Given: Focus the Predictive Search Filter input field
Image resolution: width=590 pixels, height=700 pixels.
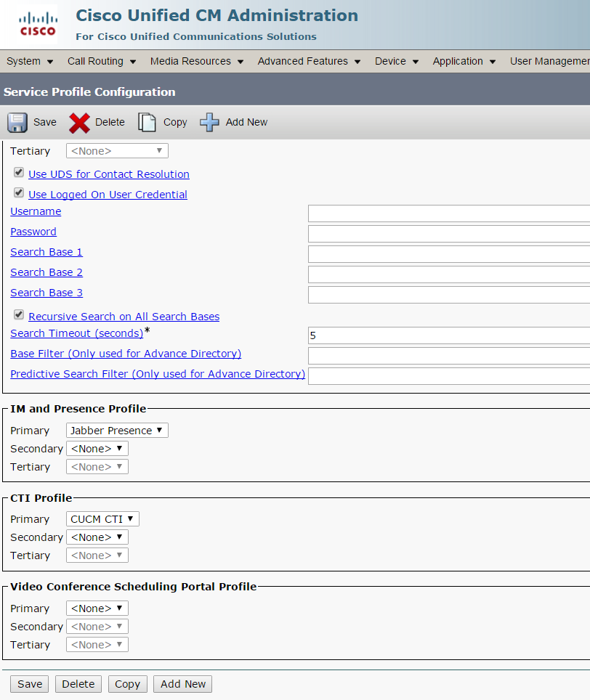Looking at the screenshot, I should 449,376.
